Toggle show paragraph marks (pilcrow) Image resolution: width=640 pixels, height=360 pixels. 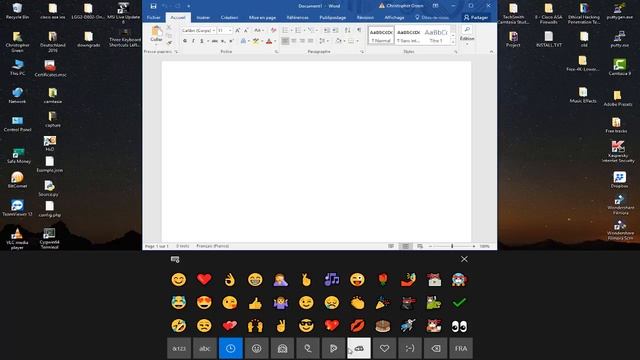pos(359,31)
